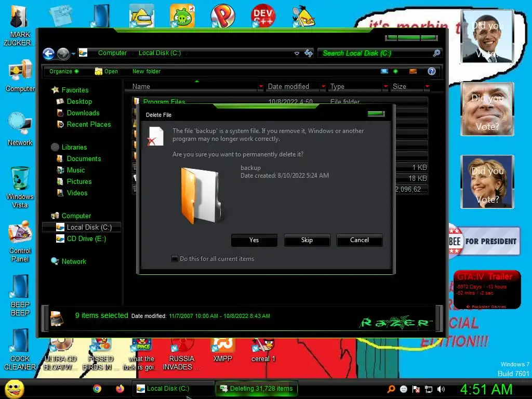Click the Dev C++ desktop icon
Image resolution: width=532 pixels, height=399 pixels.
tap(263, 16)
